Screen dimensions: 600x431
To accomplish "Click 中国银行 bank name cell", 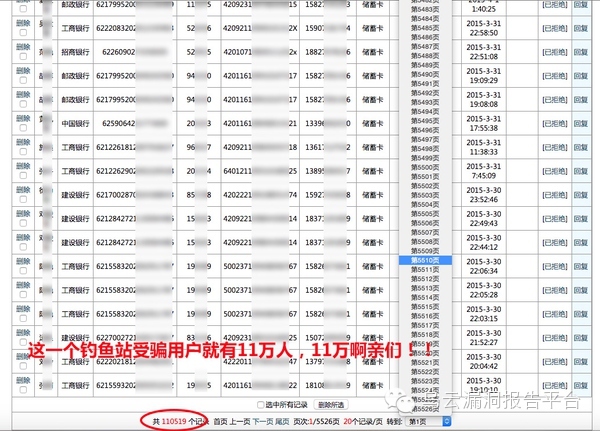I will pyautogui.click(x=75, y=123).
